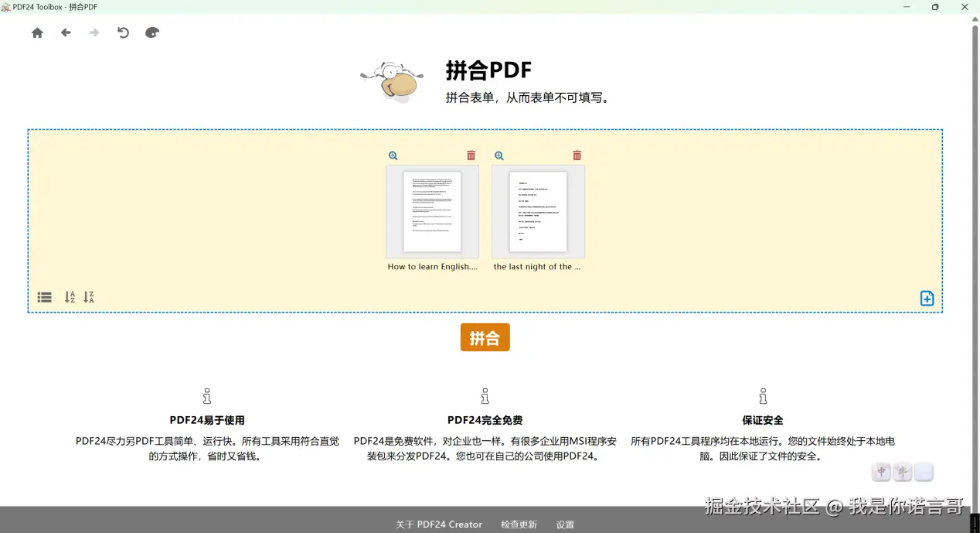The width and height of the screenshot is (980, 533).
Task: Click the 拼合PDF page heading
Action: (488, 70)
